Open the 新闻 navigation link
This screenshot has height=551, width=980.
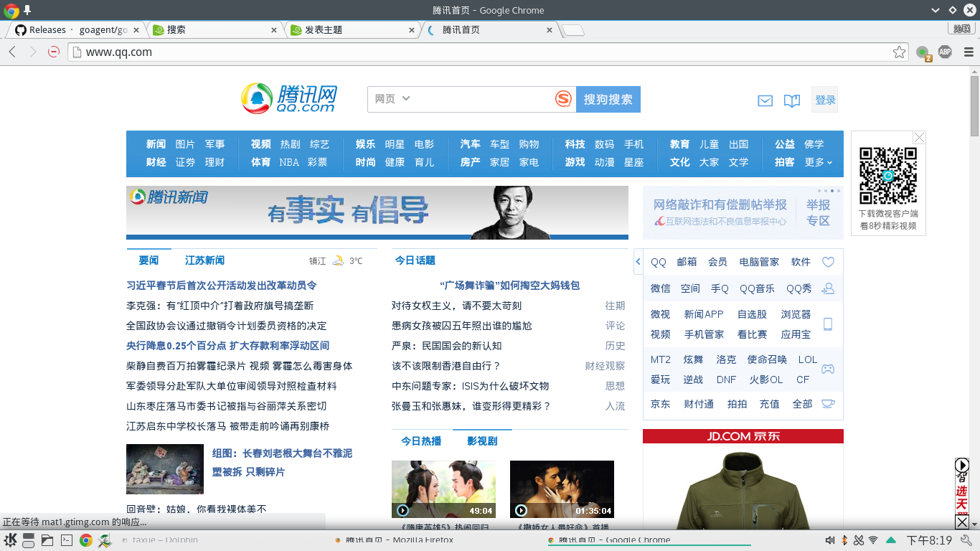[x=156, y=144]
